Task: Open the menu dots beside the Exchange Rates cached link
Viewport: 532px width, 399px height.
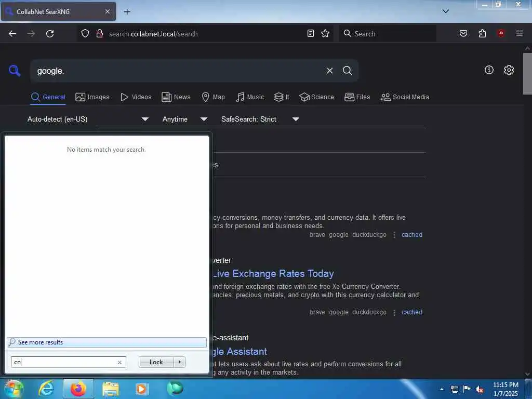Action: coord(394,312)
